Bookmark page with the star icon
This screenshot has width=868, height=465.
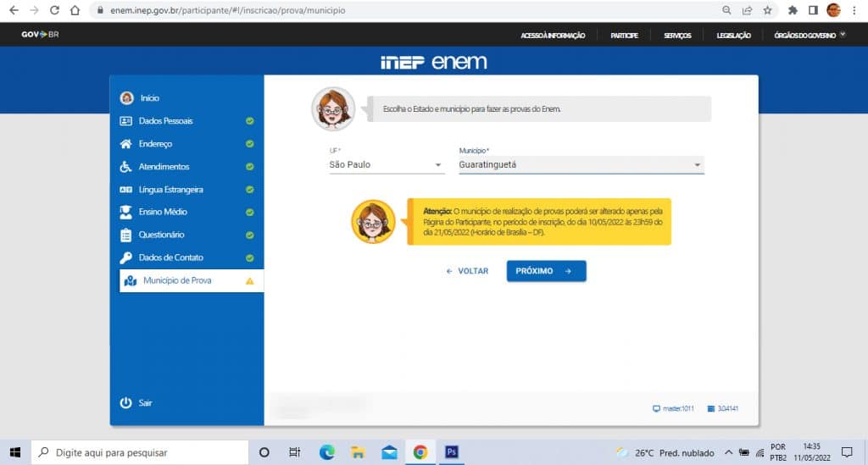coord(767,10)
